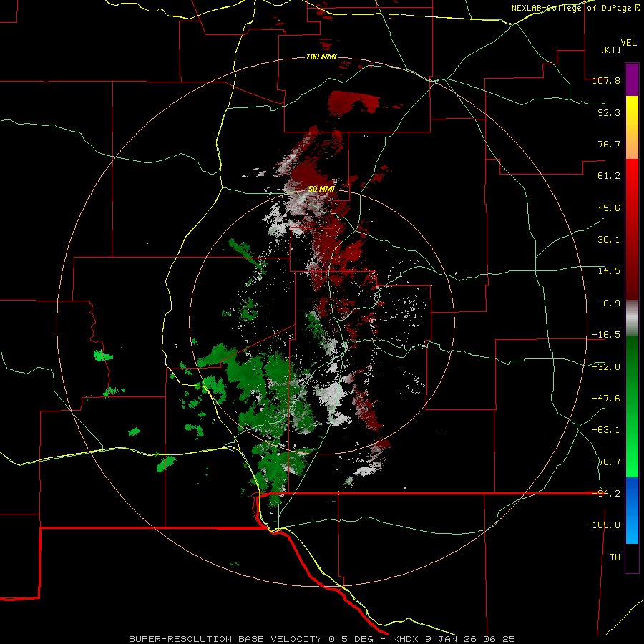
Task: Click the 61.2 scale value
Action: [609, 176]
